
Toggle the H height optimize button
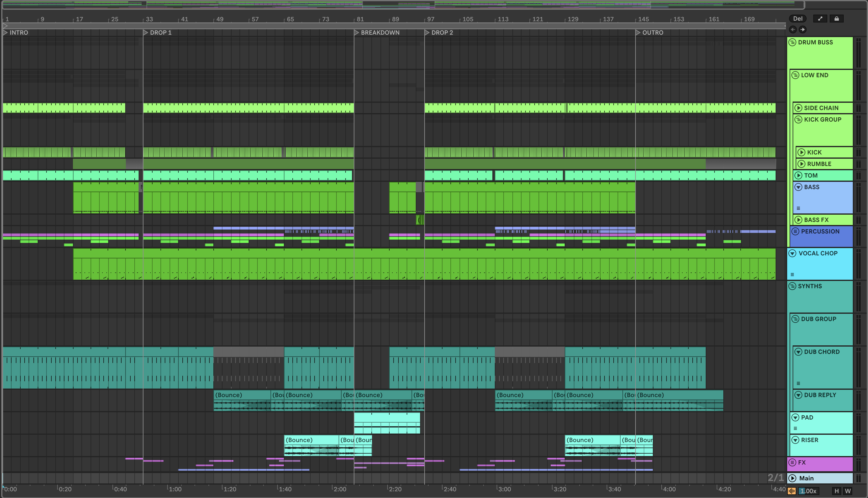[837, 491]
